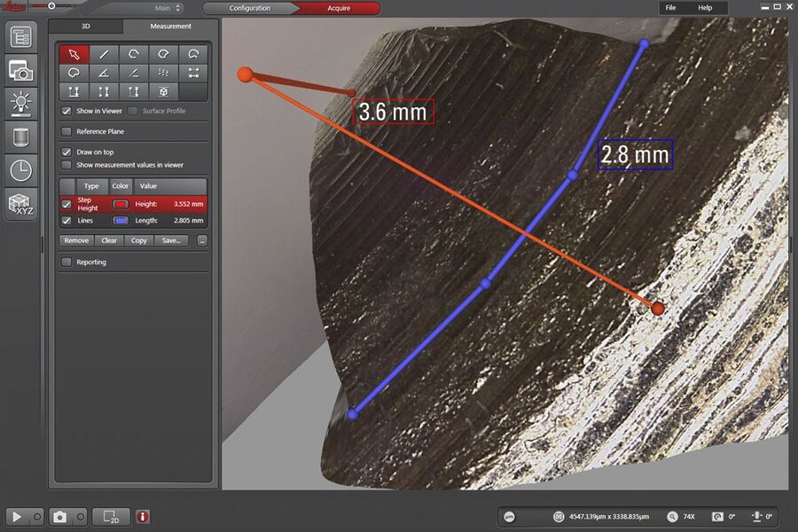
Task: Select the 3D cube measurement tool
Action: point(164,91)
